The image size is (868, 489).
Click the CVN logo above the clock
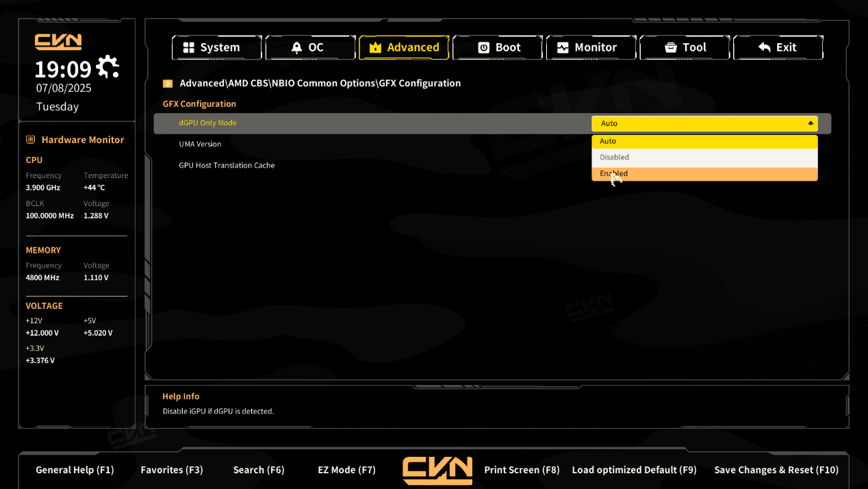58,42
